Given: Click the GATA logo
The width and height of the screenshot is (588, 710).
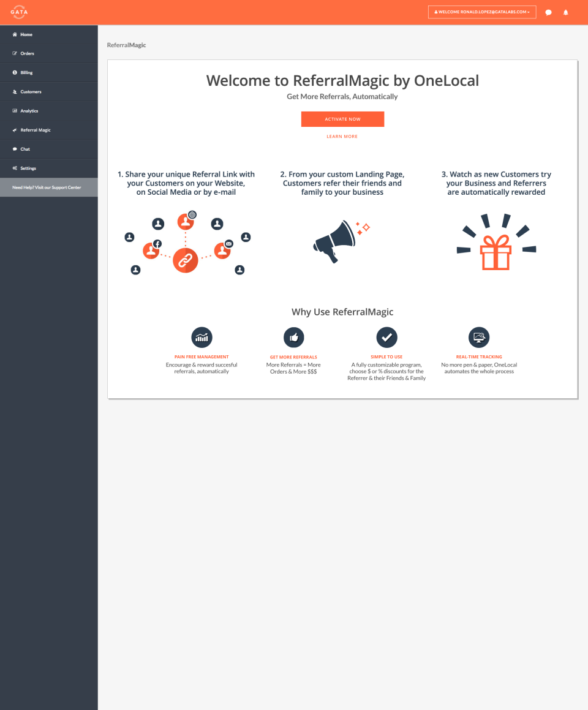Looking at the screenshot, I should pos(18,11).
